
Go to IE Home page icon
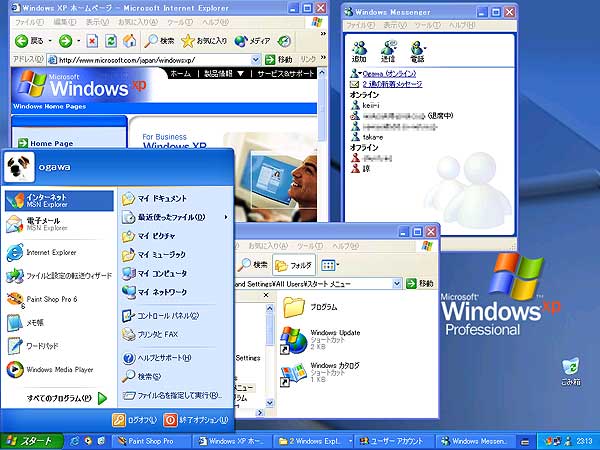pos(129,41)
